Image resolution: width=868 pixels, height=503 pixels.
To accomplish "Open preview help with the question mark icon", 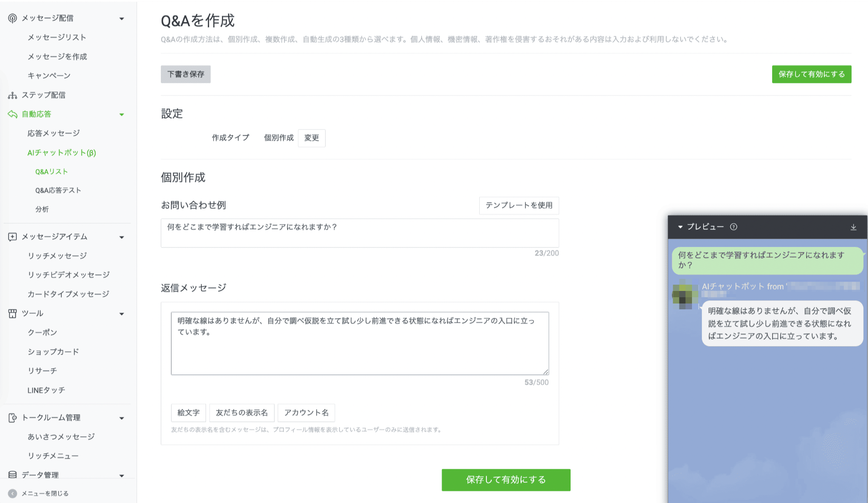I will [734, 227].
